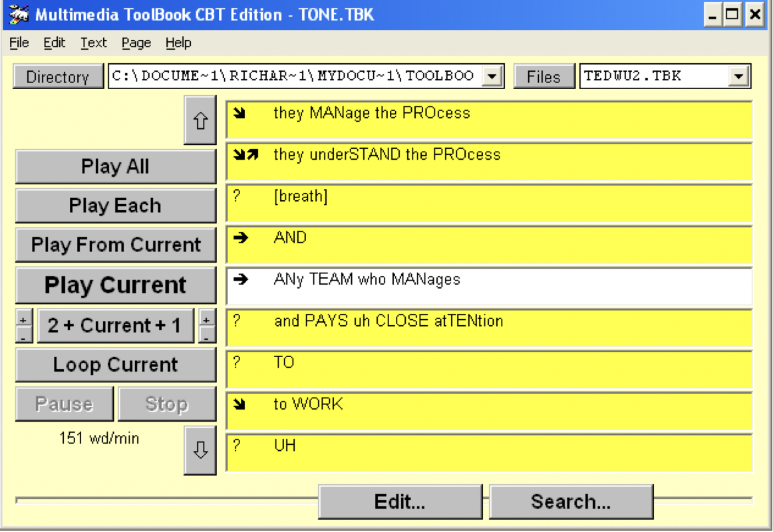The width and height of the screenshot is (773, 532).
Task: Maximize the TONE.TBK window
Action: tap(732, 15)
